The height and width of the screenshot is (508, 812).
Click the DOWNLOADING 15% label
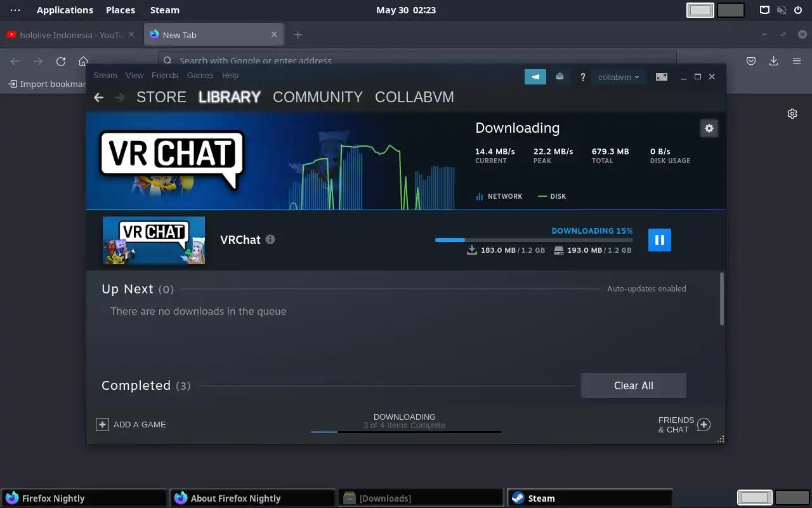pyautogui.click(x=592, y=231)
